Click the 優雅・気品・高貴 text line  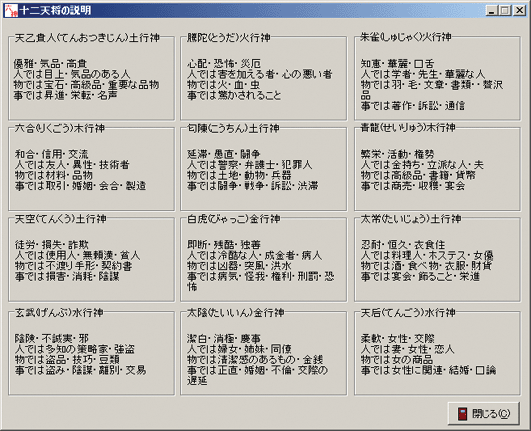50,64
